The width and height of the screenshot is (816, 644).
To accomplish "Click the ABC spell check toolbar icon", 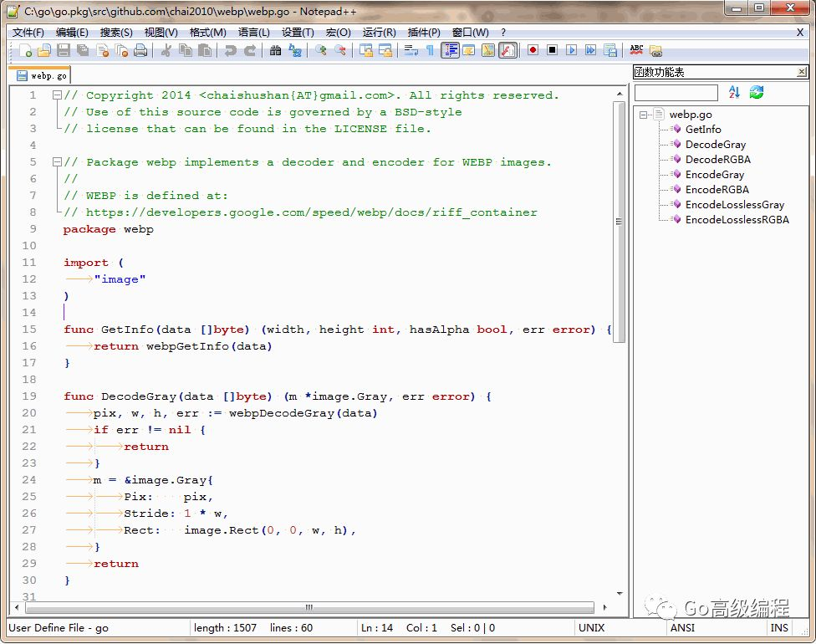I will click(x=636, y=50).
